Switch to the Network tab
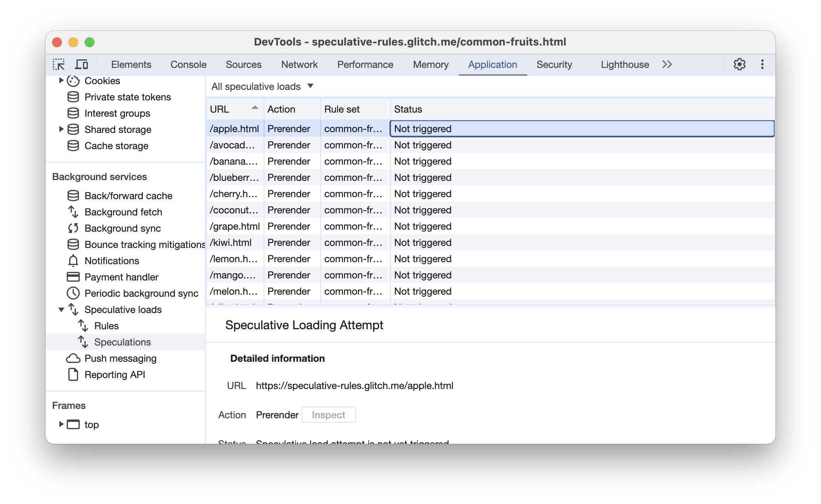The height and width of the screenshot is (504, 821). (x=299, y=65)
